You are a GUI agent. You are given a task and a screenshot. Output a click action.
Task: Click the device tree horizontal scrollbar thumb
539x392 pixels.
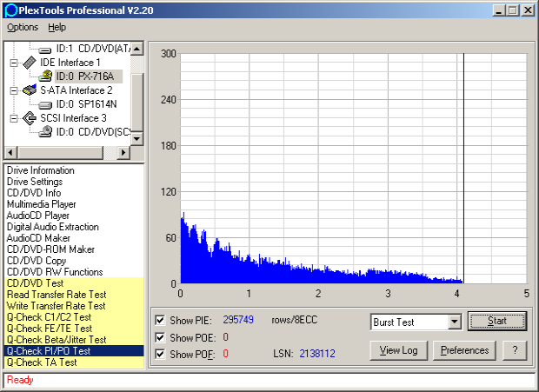coord(60,152)
